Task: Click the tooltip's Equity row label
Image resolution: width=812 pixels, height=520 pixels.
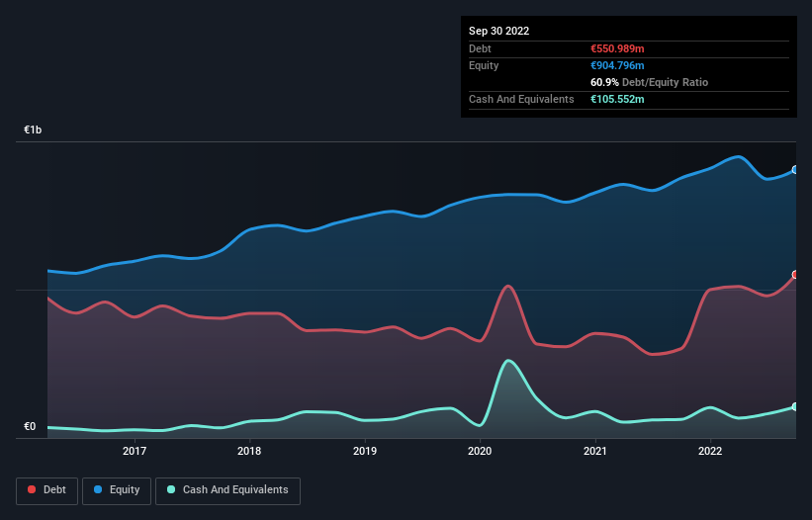Action: pos(484,65)
